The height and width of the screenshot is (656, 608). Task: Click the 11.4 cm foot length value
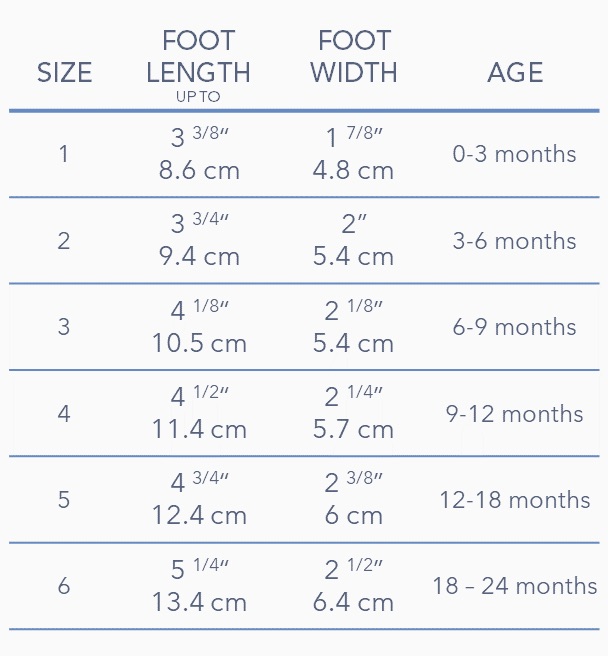(199, 430)
